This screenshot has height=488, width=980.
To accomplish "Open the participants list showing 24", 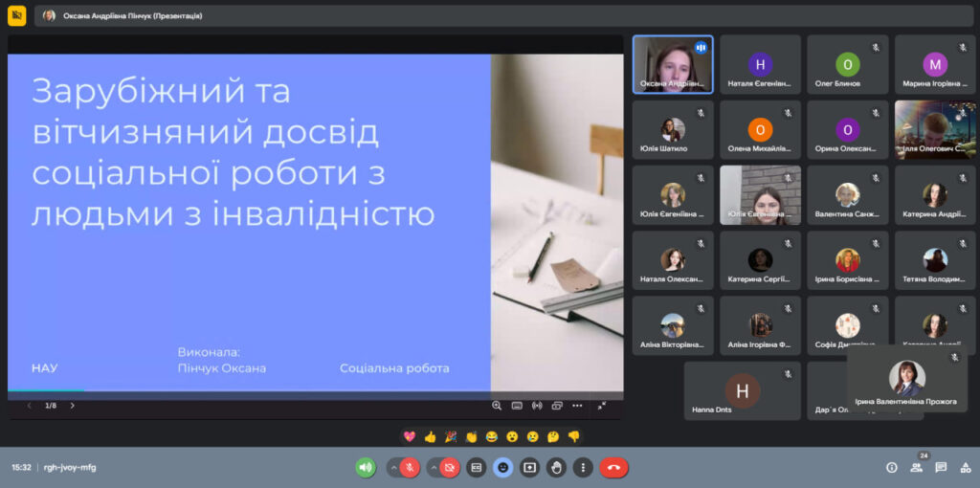I will (x=917, y=468).
